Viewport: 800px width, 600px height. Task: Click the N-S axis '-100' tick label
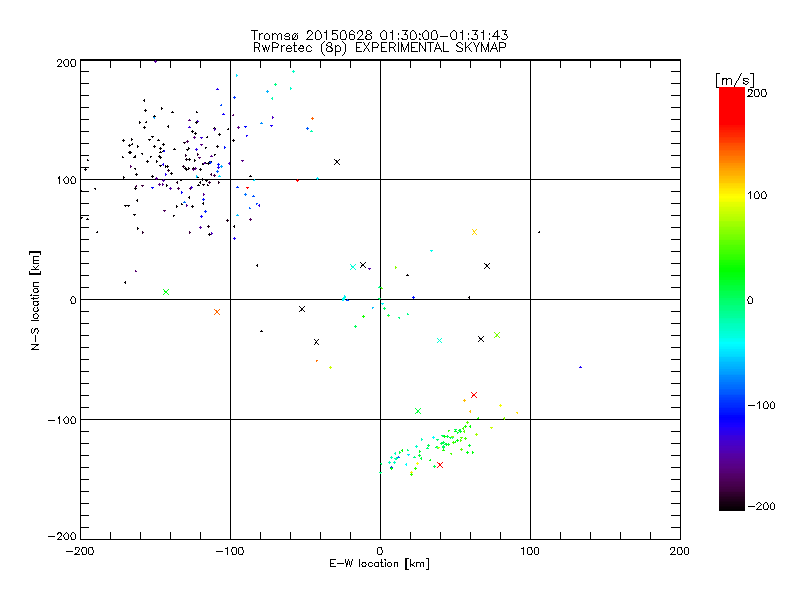62,420
